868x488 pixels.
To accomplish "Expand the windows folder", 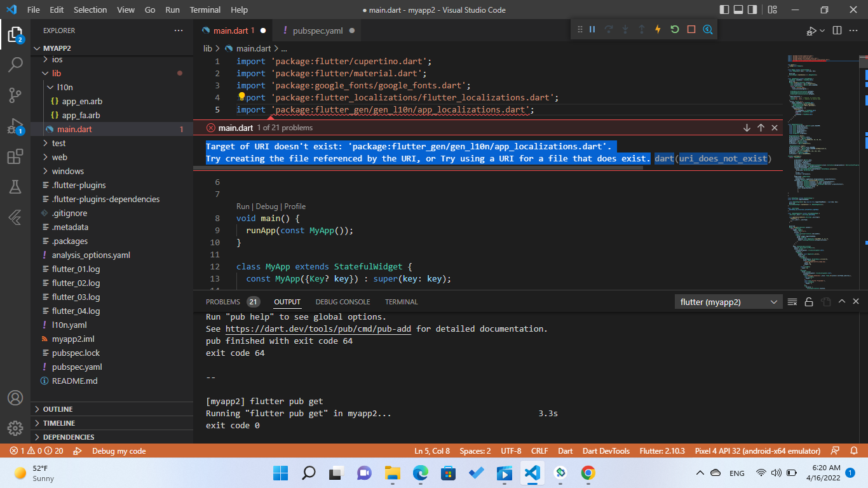I will click(112, 171).
